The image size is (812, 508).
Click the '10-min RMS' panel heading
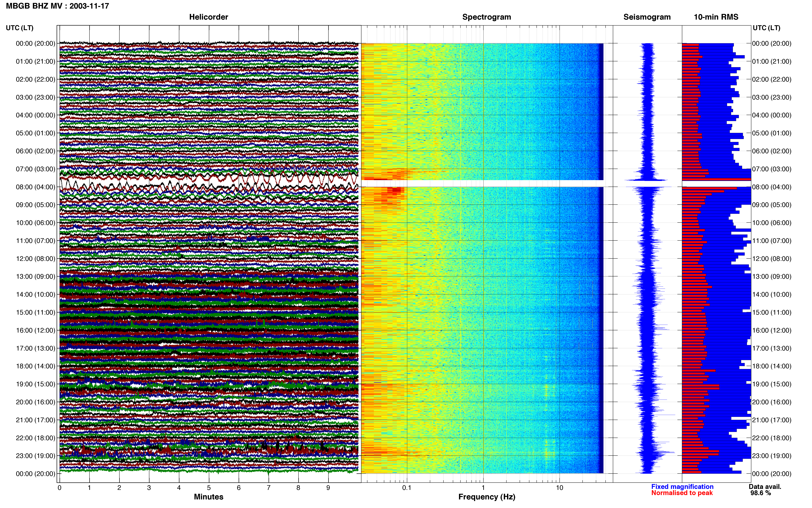pos(716,17)
